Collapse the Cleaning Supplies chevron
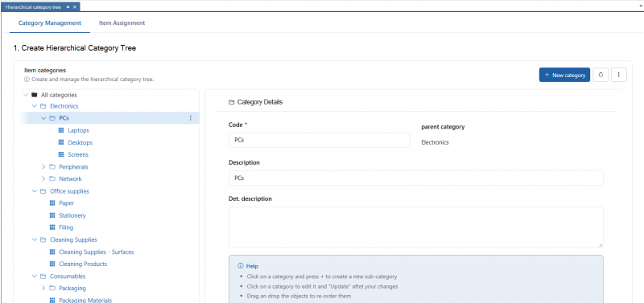 click(35, 240)
